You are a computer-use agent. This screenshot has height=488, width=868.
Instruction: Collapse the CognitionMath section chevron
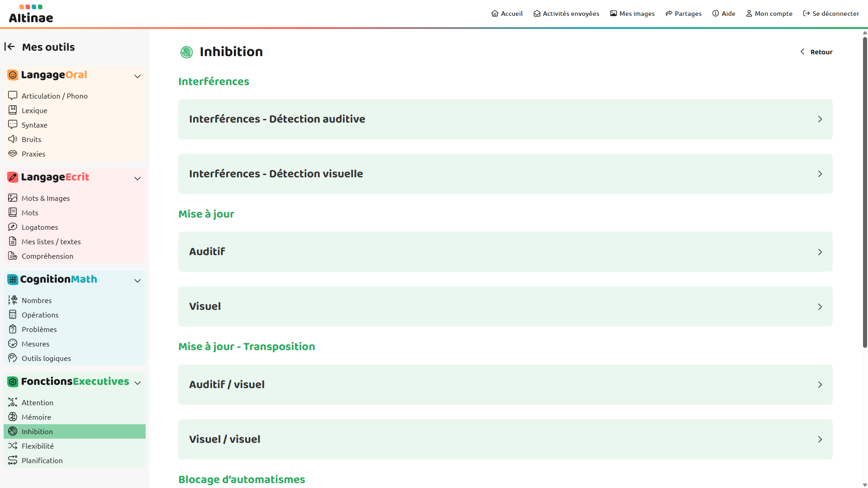click(138, 280)
